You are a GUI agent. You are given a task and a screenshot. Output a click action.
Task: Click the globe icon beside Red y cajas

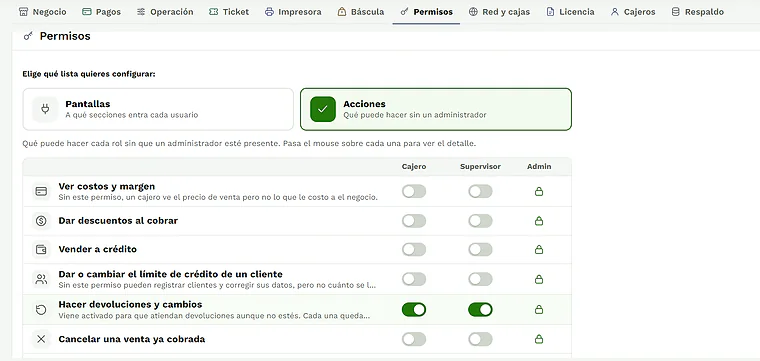[473, 12]
